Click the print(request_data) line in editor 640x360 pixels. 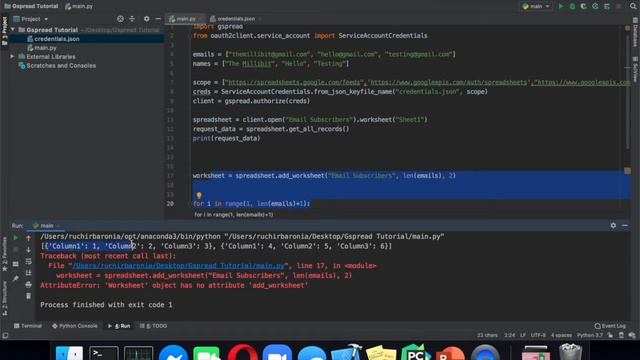227,138
